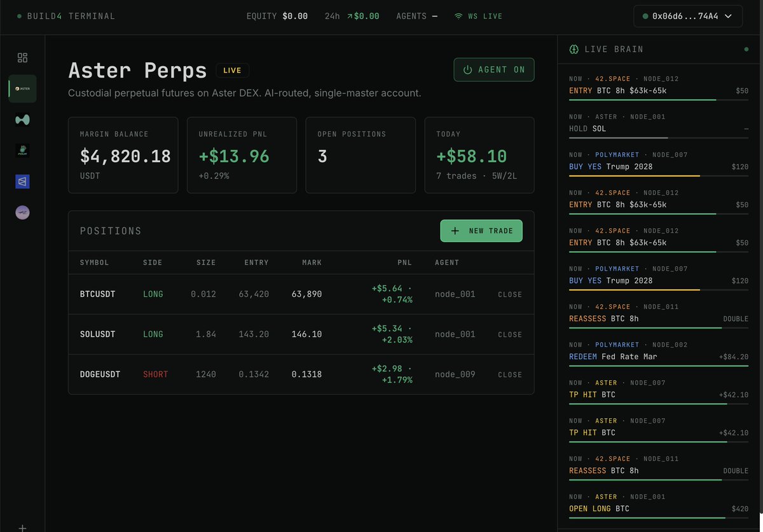The height and width of the screenshot is (532, 763).
Task: Open the wallet 0x06d6...74A4 dropdown
Action: [x=688, y=17]
